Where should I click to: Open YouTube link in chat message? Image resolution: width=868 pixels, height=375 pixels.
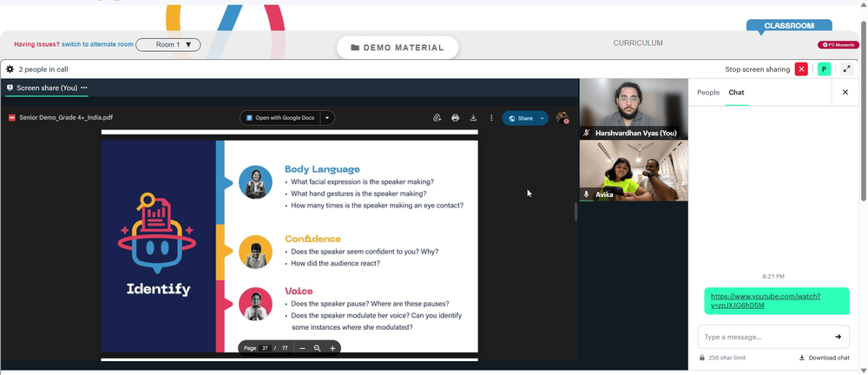[x=765, y=300]
